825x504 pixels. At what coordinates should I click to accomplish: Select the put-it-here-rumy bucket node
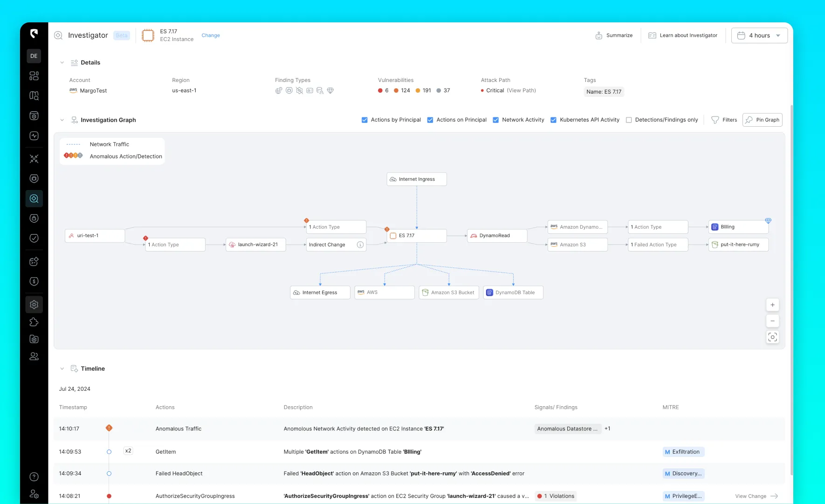coord(739,245)
